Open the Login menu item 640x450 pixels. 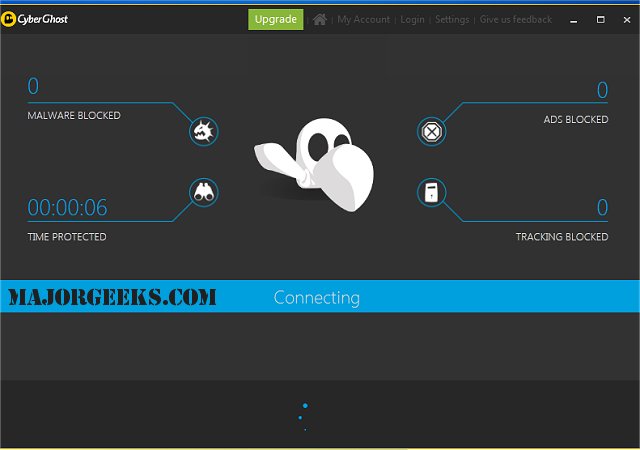coord(412,19)
